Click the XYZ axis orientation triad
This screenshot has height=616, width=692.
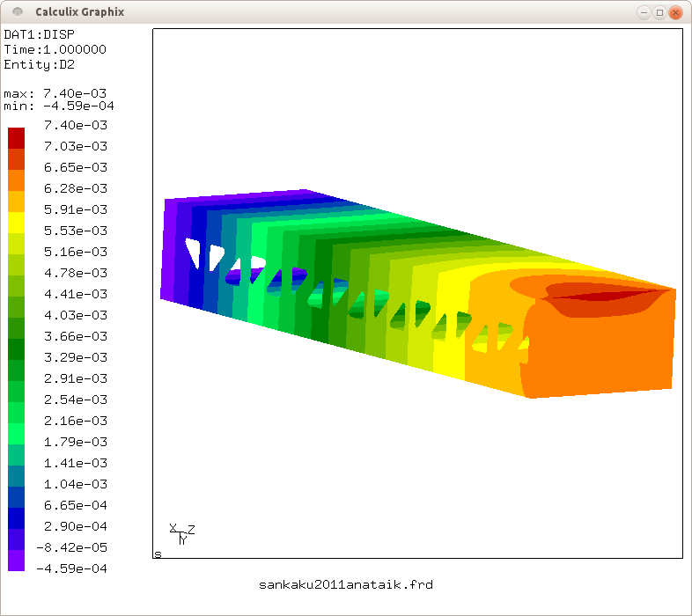coord(182,534)
